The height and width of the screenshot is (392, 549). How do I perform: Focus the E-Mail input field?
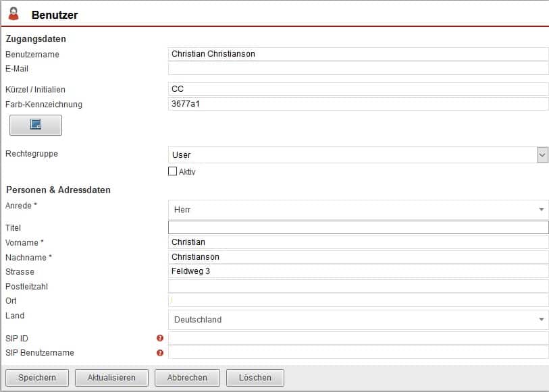[358, 68]
